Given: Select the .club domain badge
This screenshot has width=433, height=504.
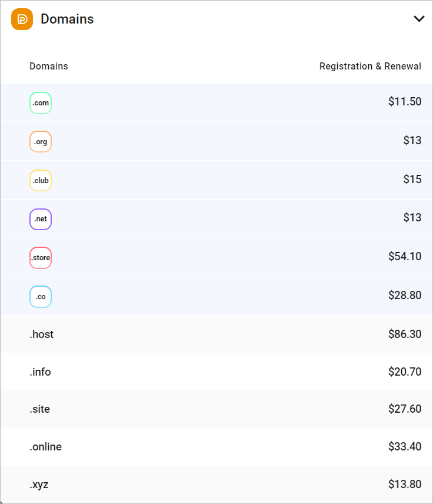Looking at the screenshot, I should click(x=41, y=181).
